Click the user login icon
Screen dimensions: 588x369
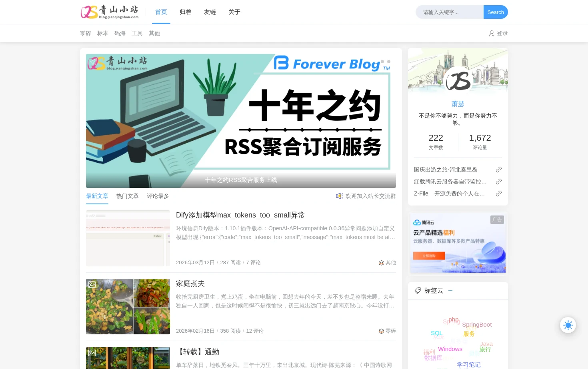pos(492,33)
